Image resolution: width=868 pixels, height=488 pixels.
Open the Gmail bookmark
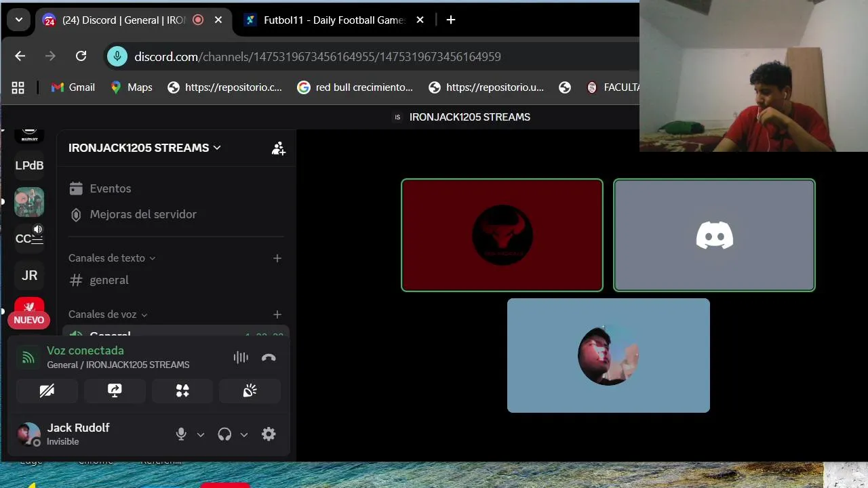[x=73, y=87]
